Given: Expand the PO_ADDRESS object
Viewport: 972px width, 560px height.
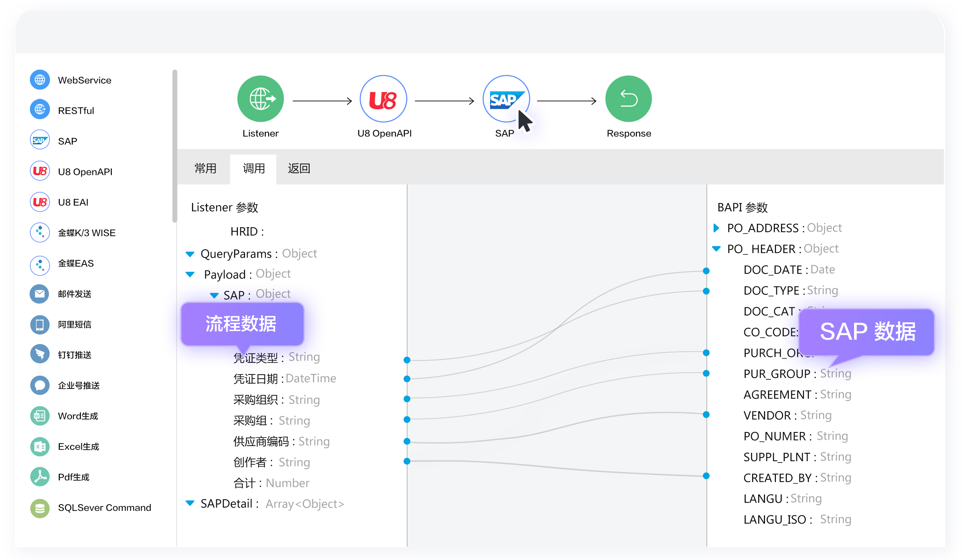Looking at the screenshot, I should tap(716, 228).
